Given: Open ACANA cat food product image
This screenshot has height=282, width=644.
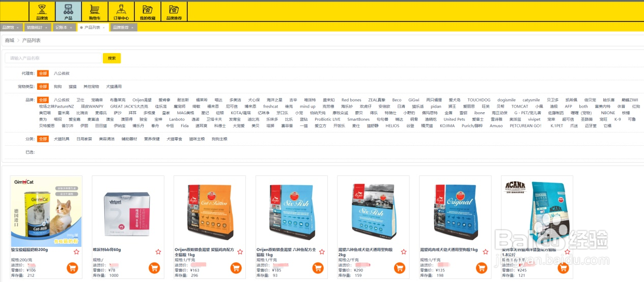Looking at the screenshot, I should coord(537,211).
